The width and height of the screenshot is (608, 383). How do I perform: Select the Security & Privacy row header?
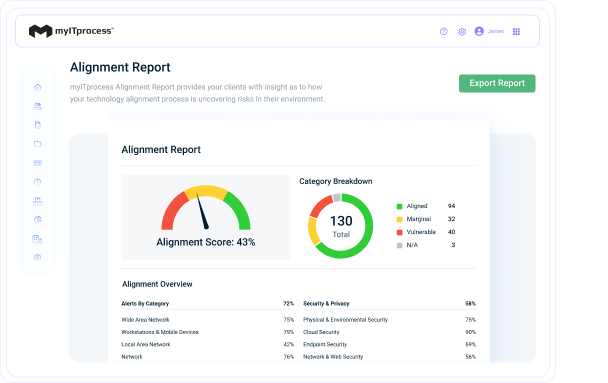[x=389, y=304]
